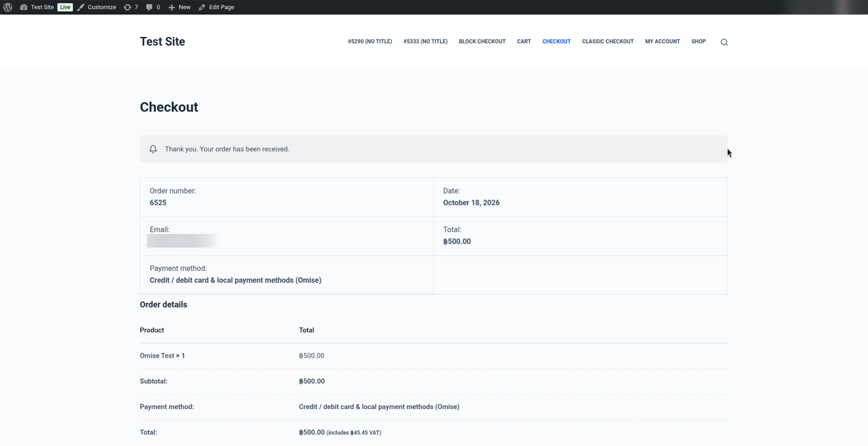Open the Test Site dashboard link
Screen dimensions: 868x446
pos(37,7)
